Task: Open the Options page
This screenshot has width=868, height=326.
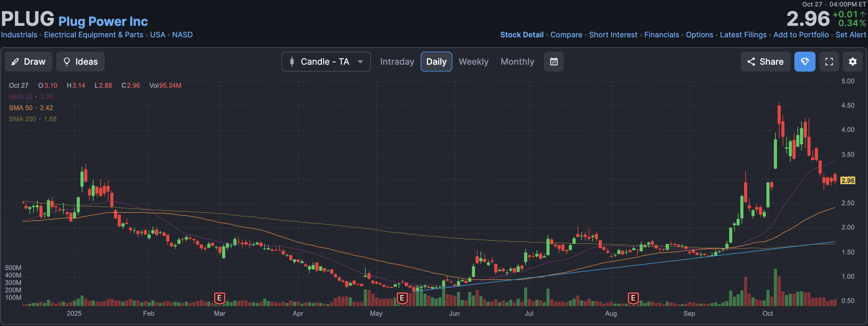Action: coord(700,35)
